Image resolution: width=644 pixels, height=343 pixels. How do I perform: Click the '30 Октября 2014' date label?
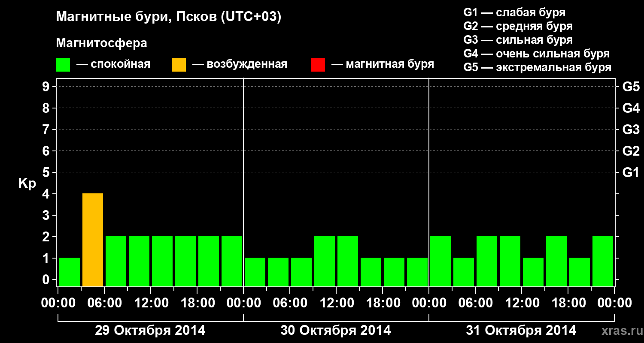tap(336, 331)
